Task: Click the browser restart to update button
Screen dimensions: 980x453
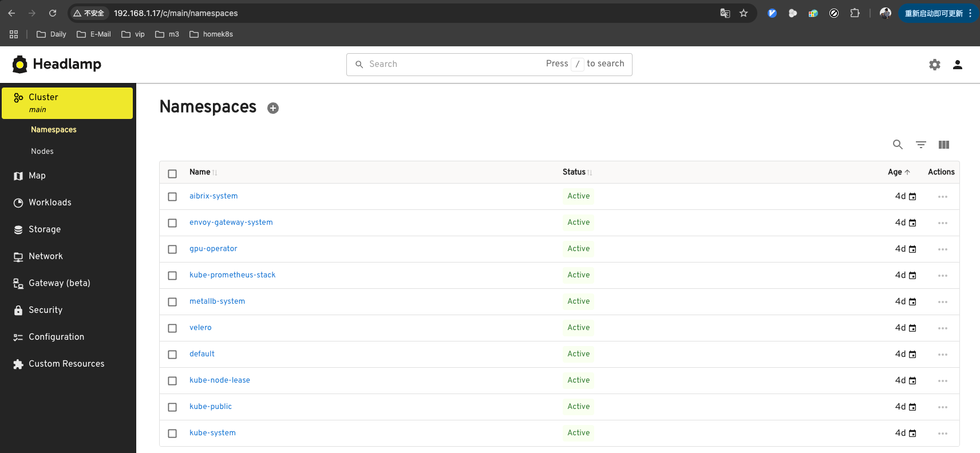Action: (x=934, y=13)
